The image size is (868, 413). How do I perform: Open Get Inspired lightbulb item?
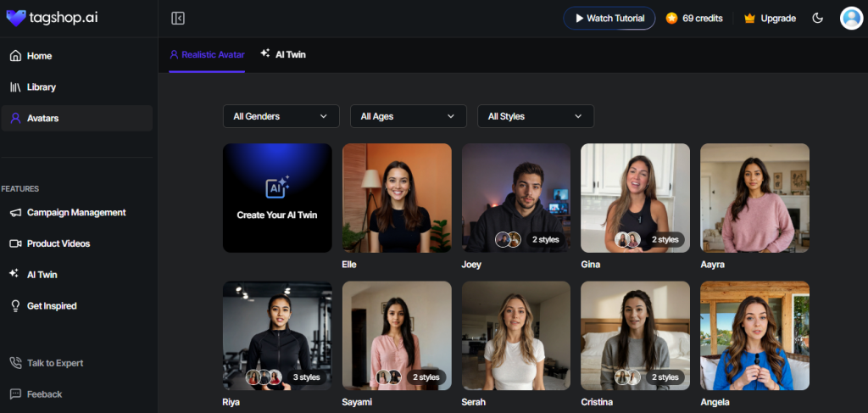click(51, 306)
